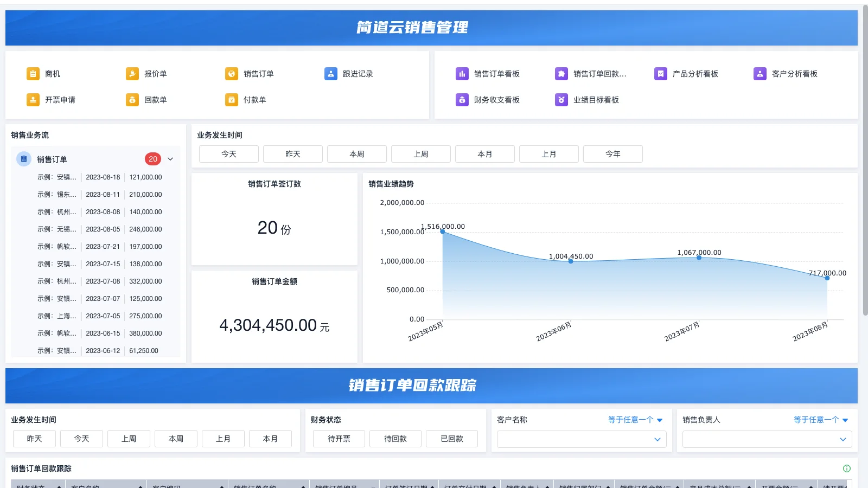Click the 昨天 filter button under 业务发生时间

[x=293, y=153]
